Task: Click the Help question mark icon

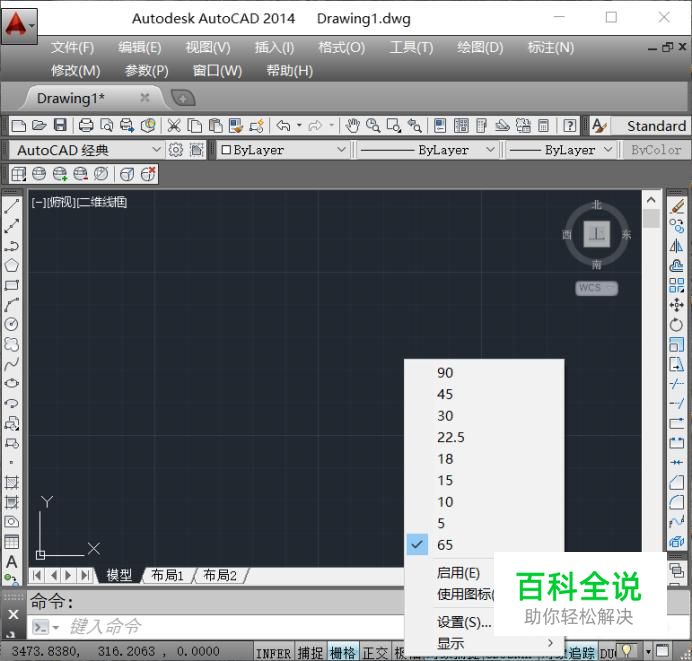Action: click(x=570, y=126)
